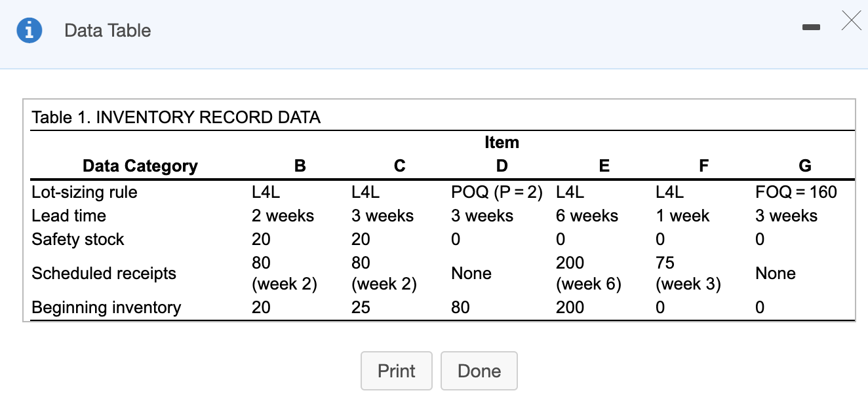Click the blue information icon
Image resolution: width=868 pixels, height=397 pixels.
(x=29, y=29)
